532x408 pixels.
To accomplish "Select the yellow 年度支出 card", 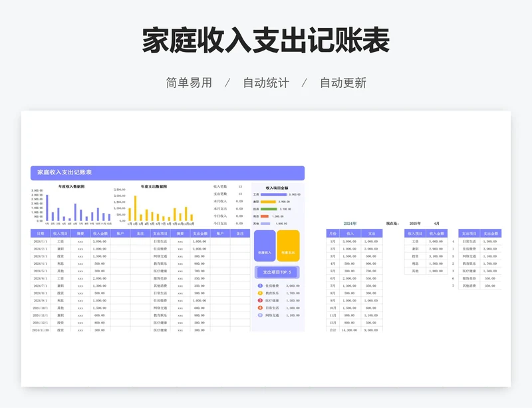I will (x=288, y=246).
